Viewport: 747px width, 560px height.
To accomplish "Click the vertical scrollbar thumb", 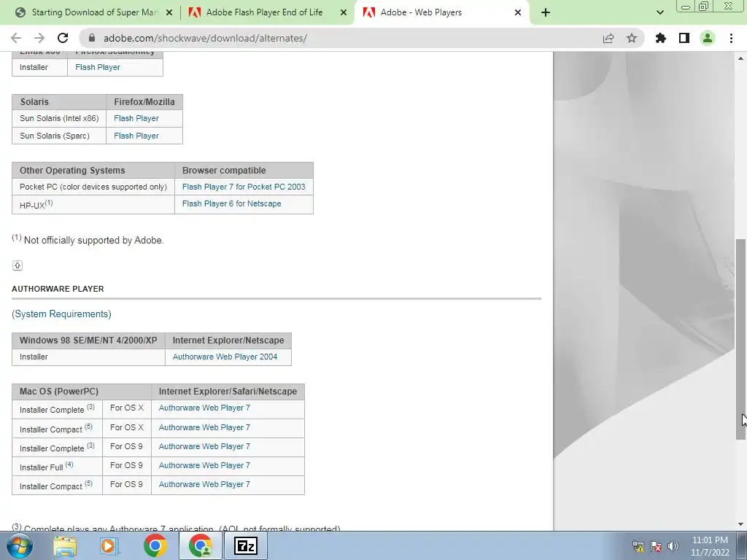I will [741, 339].
